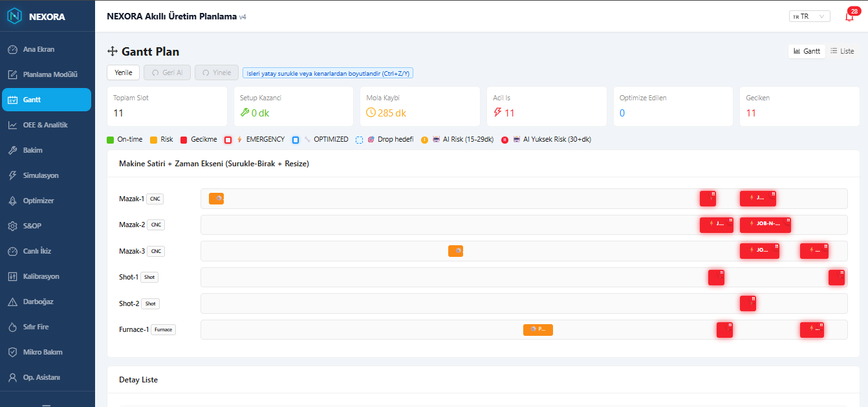Image resolution: width=868 pixels, height=407 pixels.
Task: Open Ana Ekran dashboard icon
Action: (12, 49)
